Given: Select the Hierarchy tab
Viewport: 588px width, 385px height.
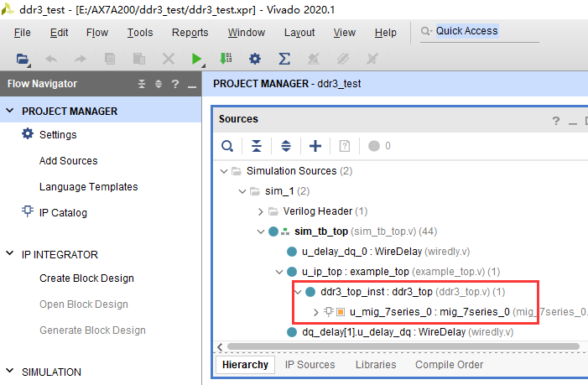Looking at the screenshot, I should pyautogui.click(x=245, y=364).
